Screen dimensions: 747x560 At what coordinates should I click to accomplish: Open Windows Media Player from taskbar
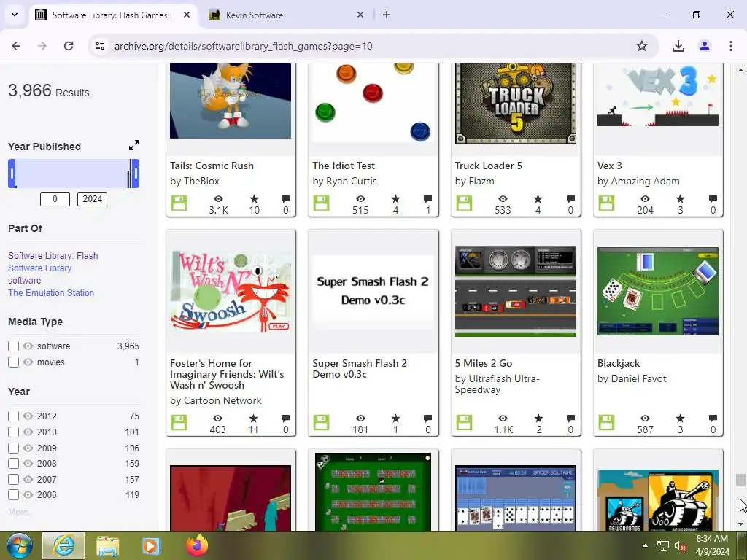[152, 545]
